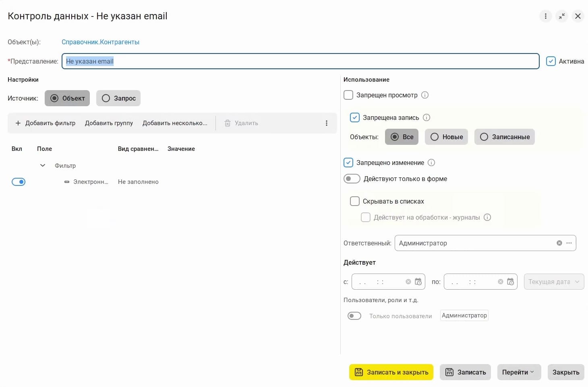
Task: Open the filter toolbar's more actions menu
Action: [x=326, y=123]
